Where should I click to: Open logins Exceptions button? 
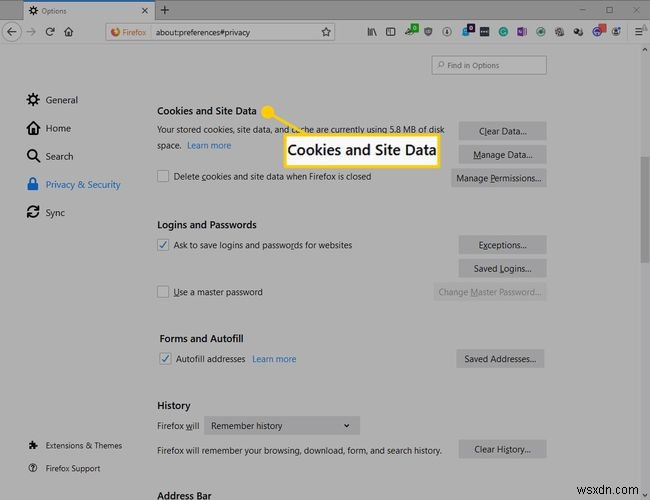(502, 245)
